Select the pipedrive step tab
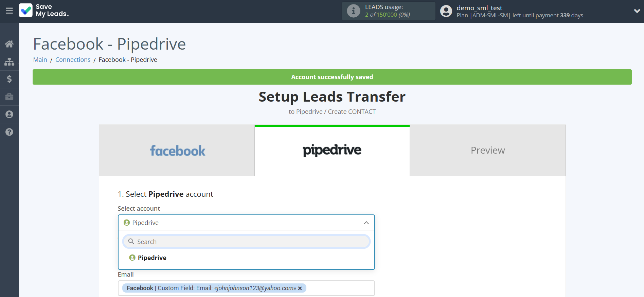This screenshot has height=297, width=644. [x=332, y=151]
